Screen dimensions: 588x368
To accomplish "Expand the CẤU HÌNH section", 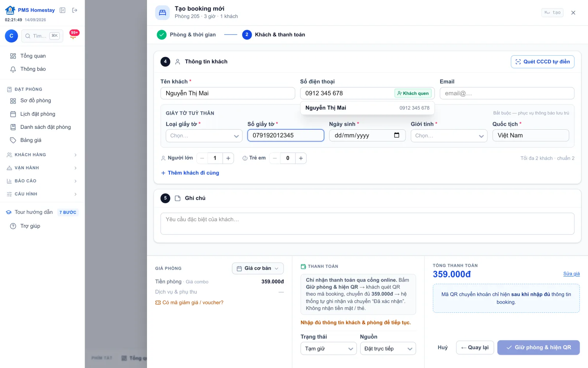I will (42, 194).
